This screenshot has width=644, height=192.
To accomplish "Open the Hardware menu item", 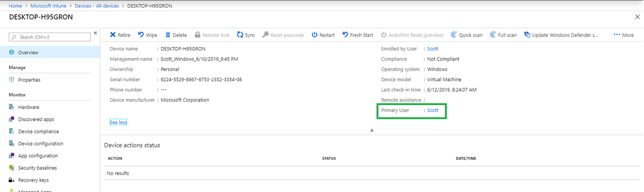I will click(50, 107).
